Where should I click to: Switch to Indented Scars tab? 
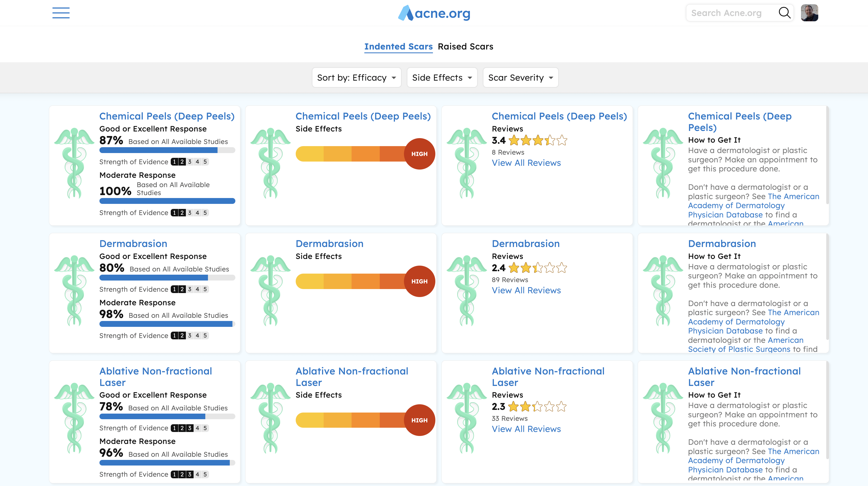tap(398, 47)
